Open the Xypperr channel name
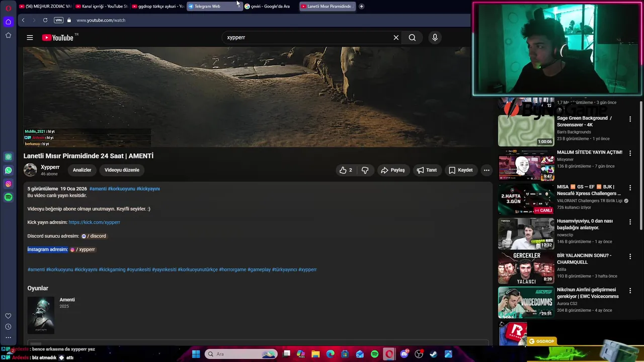 point(50,167)
